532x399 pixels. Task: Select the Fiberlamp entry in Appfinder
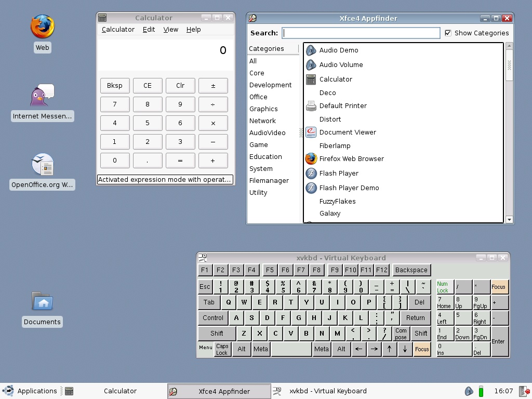click(x=335, y=146)
